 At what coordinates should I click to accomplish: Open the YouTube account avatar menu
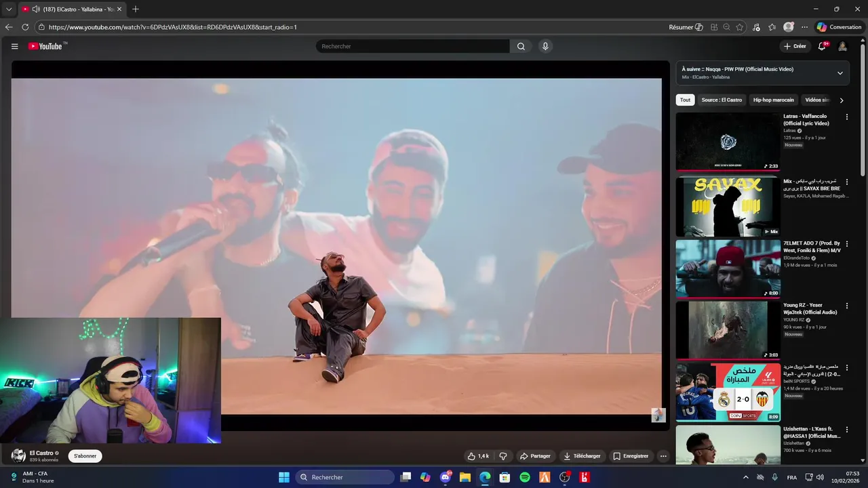click(x=842, y=46)
